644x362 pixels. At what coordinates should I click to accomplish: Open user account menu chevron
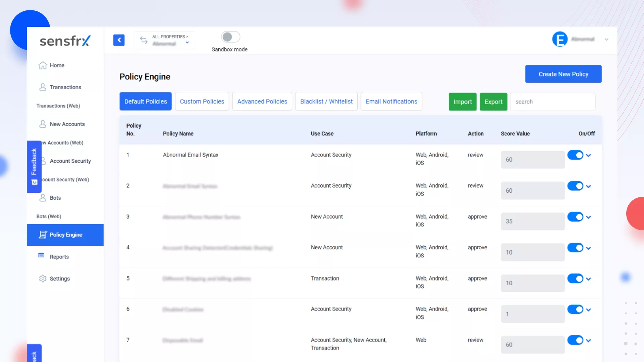[606, 40]
